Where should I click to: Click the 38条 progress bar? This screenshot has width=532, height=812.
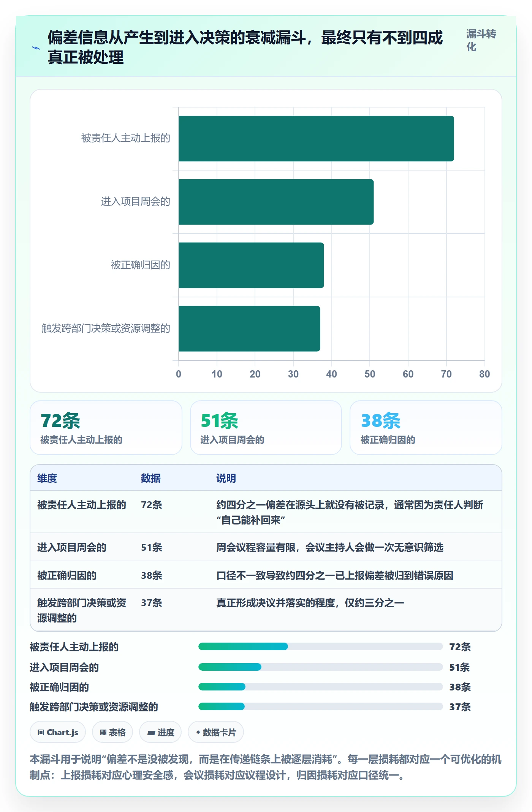[x=320, y=687]
